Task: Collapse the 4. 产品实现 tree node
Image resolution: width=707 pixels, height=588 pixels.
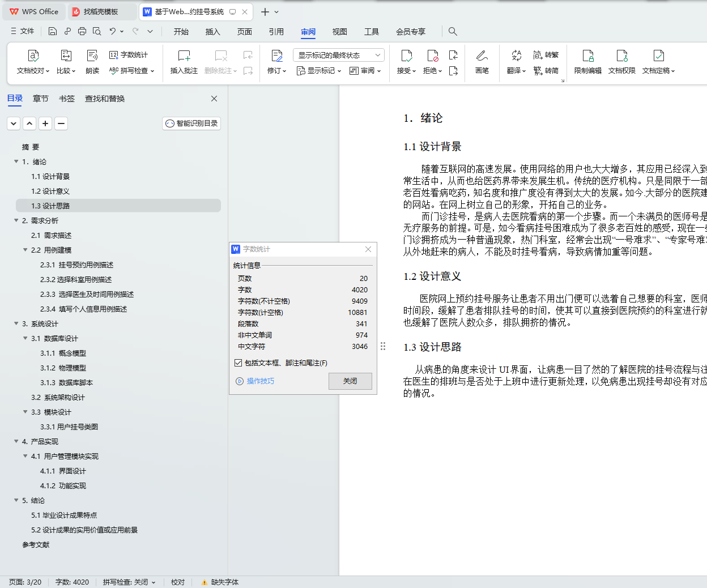Action: tap(16, 441)
